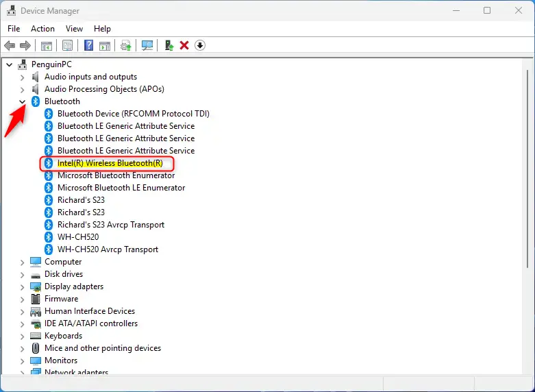
Task: Open the View menu
Action: click(74, 29)
